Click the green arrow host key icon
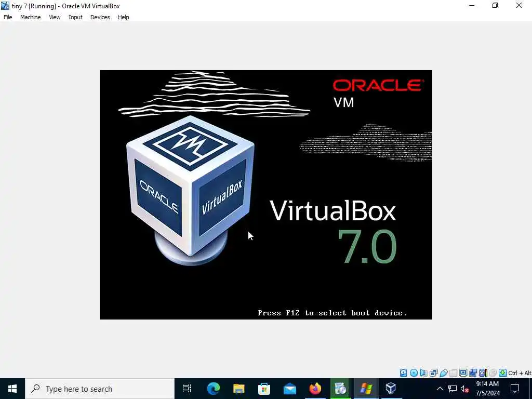 [503, 373]
